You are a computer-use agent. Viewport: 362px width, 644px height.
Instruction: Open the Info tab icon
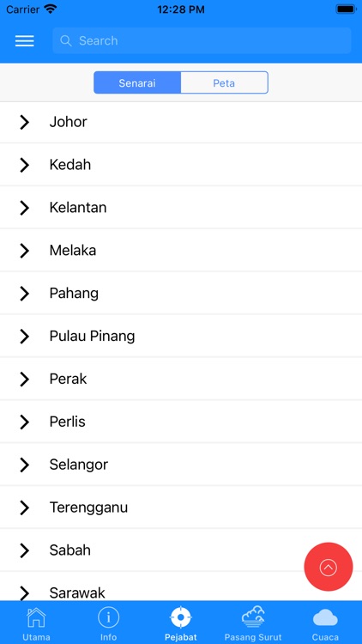[108, 617]
